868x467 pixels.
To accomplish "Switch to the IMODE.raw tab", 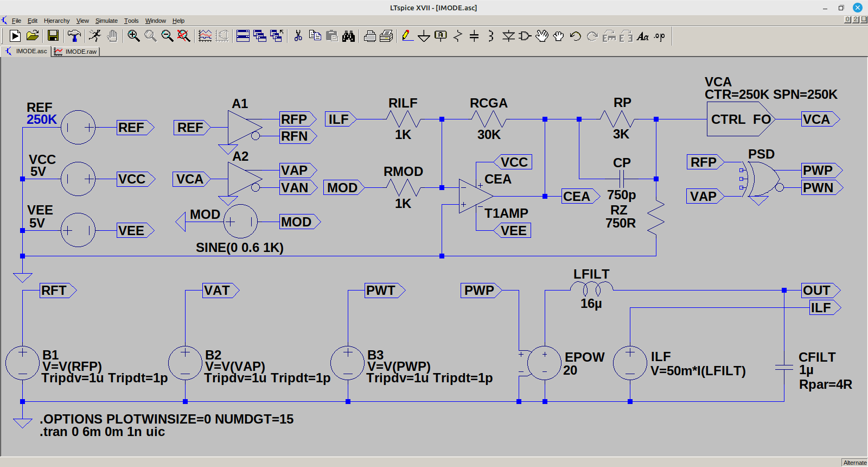I will click(76, 52).
